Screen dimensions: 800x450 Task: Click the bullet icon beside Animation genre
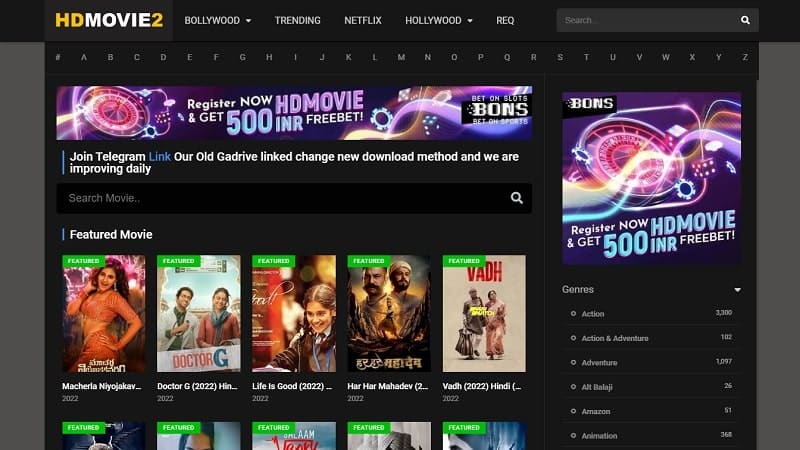[573, 436]
